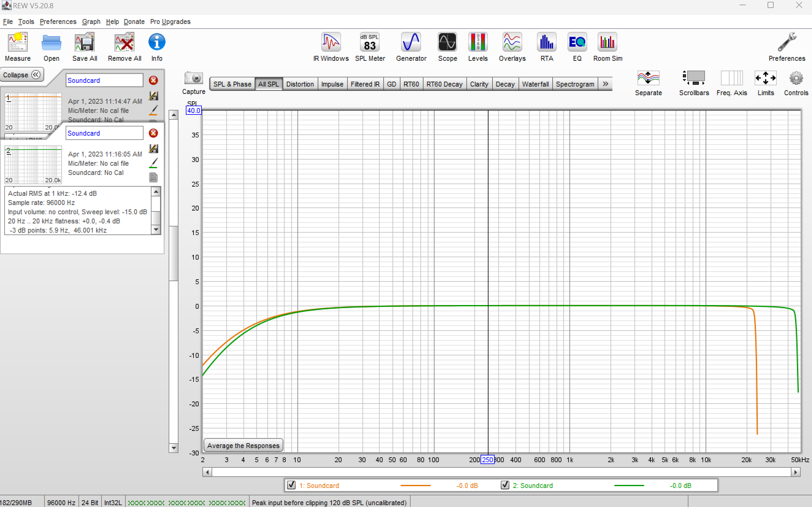This screenshot has height=507, width=812.
Task: Switch to the Filtered IR tab
Action: click(365, 84)
